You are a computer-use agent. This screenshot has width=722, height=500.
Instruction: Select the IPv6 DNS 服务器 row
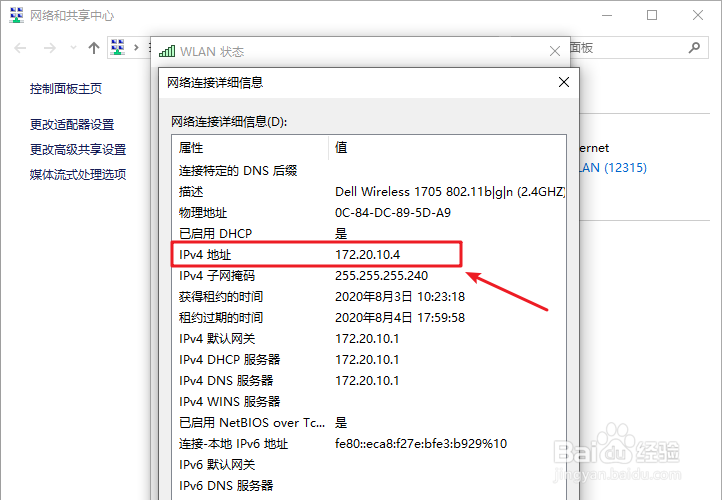pyautogui.click(x=368, y=486)
